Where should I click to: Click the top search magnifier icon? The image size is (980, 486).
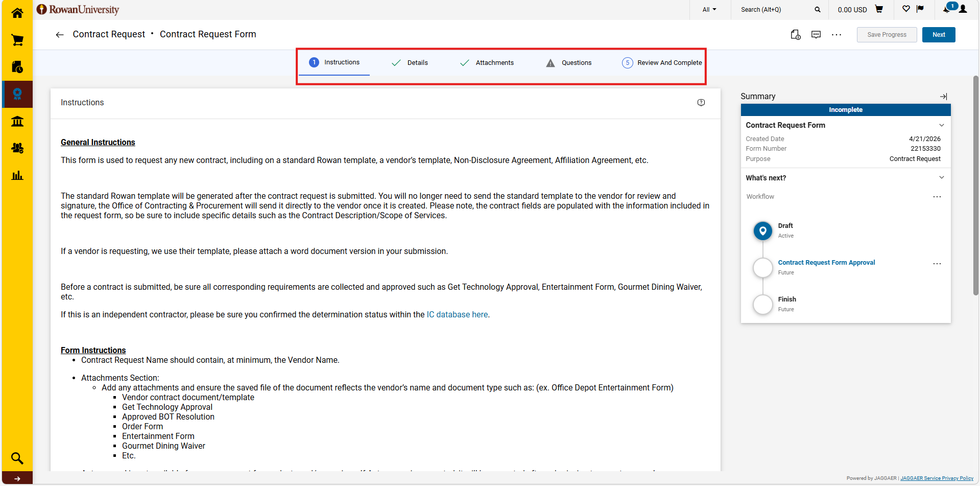point(818,10)
